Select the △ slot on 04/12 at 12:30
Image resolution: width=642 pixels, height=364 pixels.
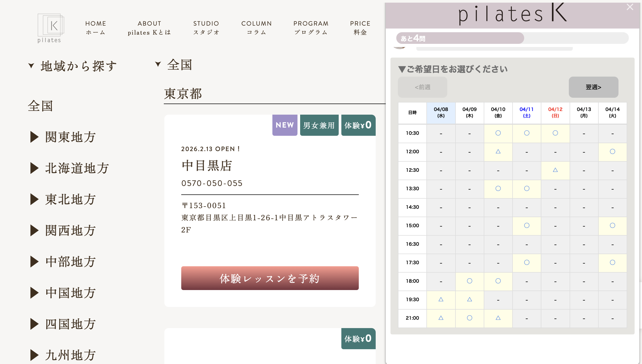point(555,170)
